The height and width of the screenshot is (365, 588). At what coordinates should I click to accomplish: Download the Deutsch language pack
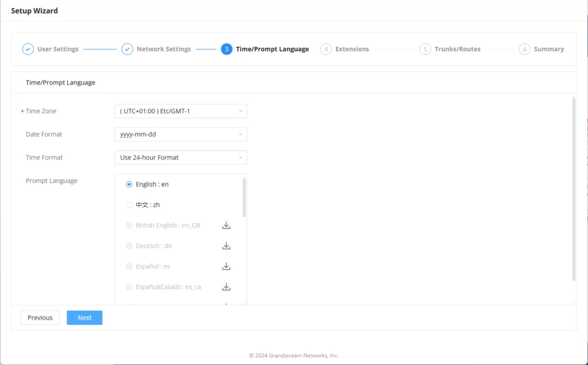click(226, 246)
